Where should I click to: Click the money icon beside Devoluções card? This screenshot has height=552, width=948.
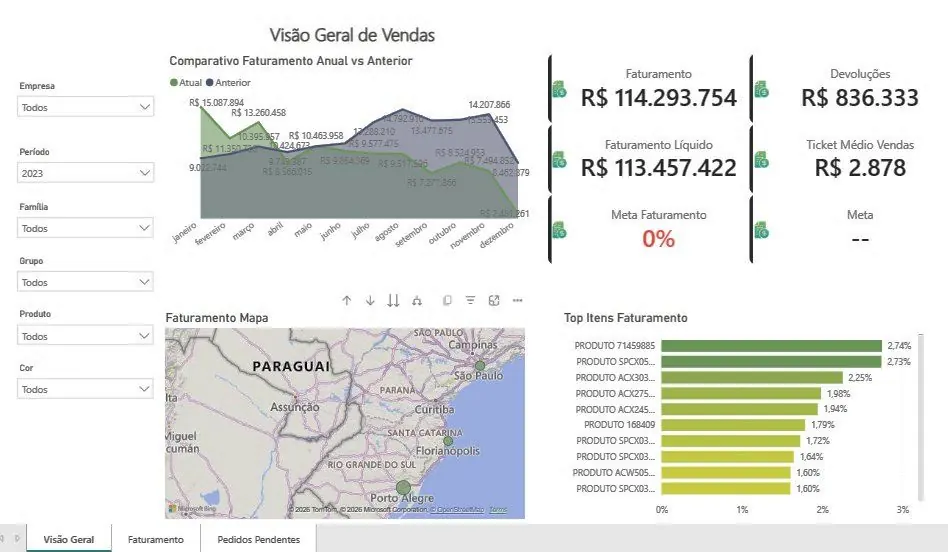761,89
